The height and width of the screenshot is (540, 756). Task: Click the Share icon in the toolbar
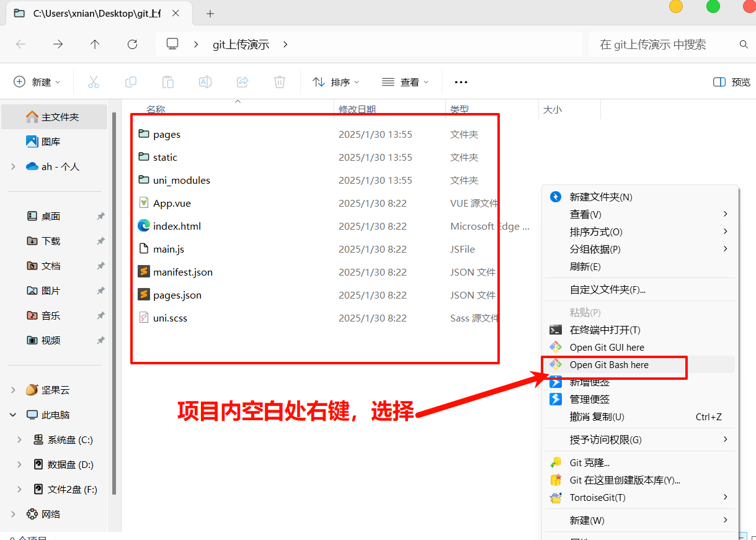point(242,81)
